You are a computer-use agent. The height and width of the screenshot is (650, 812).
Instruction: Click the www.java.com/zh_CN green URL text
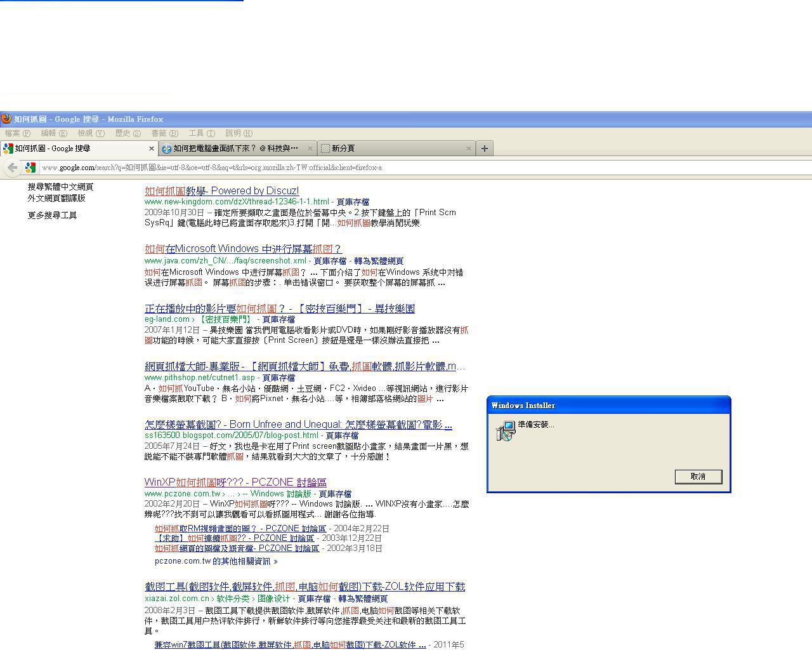point(225,261)
